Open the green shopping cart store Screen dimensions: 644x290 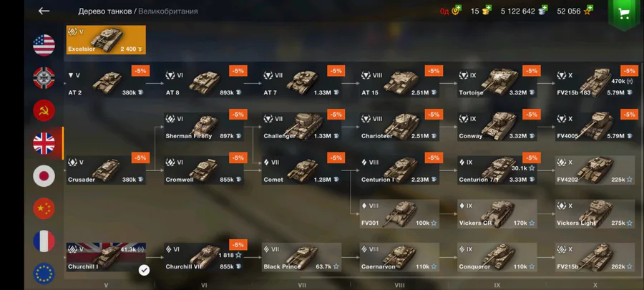[x=624, y=13]
